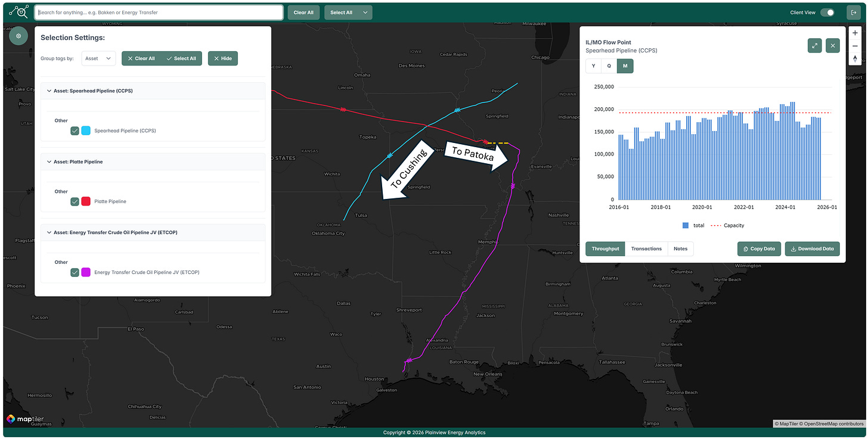Screen dimensions: 868x439
Task: Click the ETCOP flow marker near Houston
Action: (409, 361)
